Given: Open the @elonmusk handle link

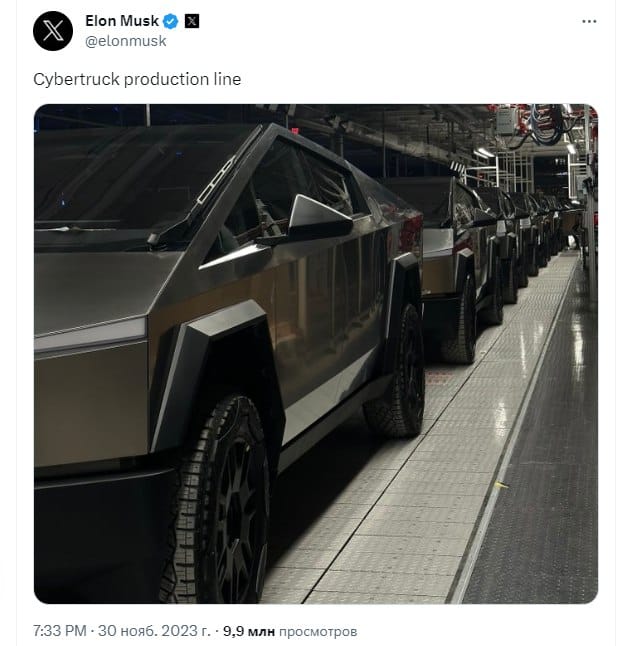Looking at the screenshot, I should (x=126, y=42).
